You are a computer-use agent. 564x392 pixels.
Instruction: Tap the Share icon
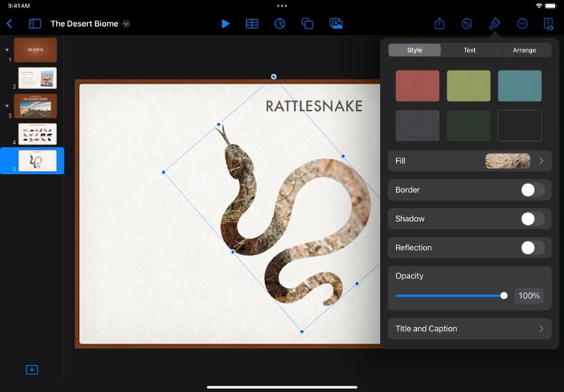tap(440, 24)
